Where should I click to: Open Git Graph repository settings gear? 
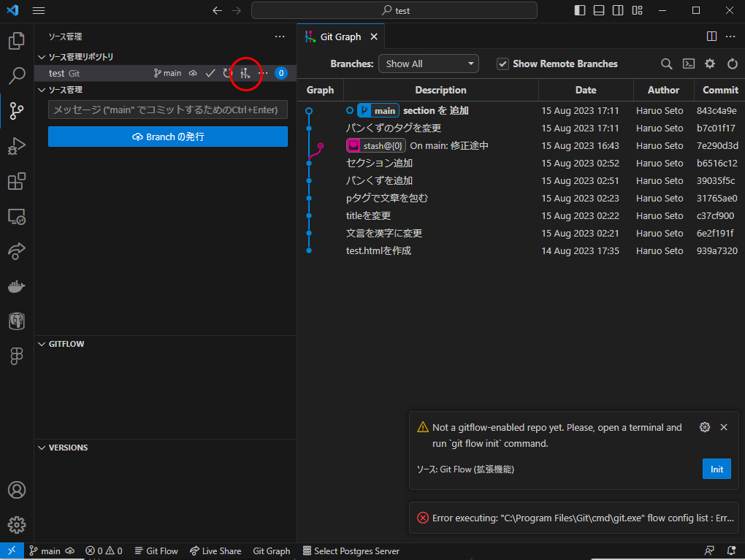[x=710, y=64]
